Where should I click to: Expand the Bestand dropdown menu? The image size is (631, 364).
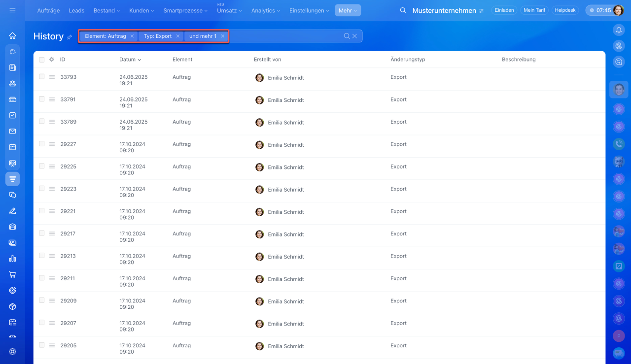tap(106, 10)
